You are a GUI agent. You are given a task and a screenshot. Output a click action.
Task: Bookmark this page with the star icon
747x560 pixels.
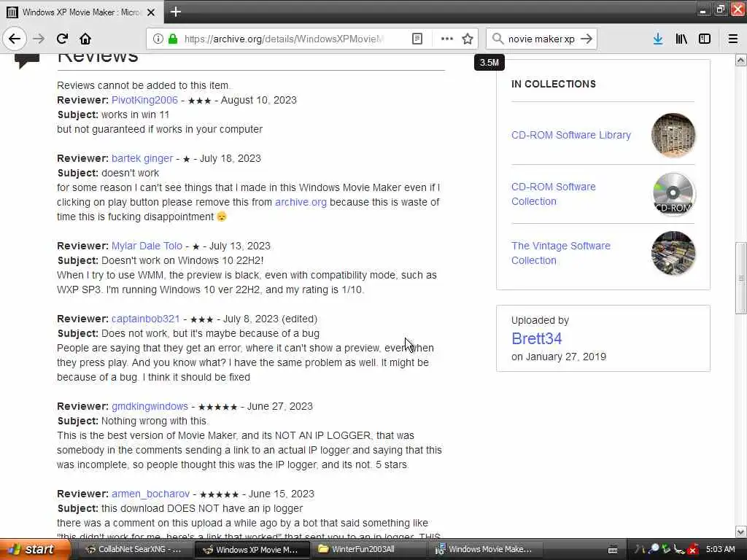tap(468, 39)
